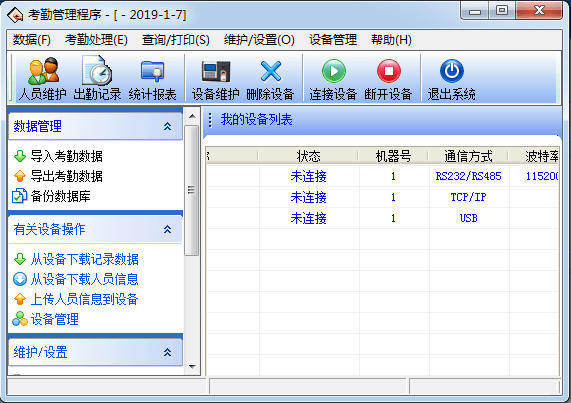The height and width of the screenshot is (403, 571).
Task: Click blue icon beside 从设备下载人员信息
Action: pyautogui.click(x=20, y=279)
